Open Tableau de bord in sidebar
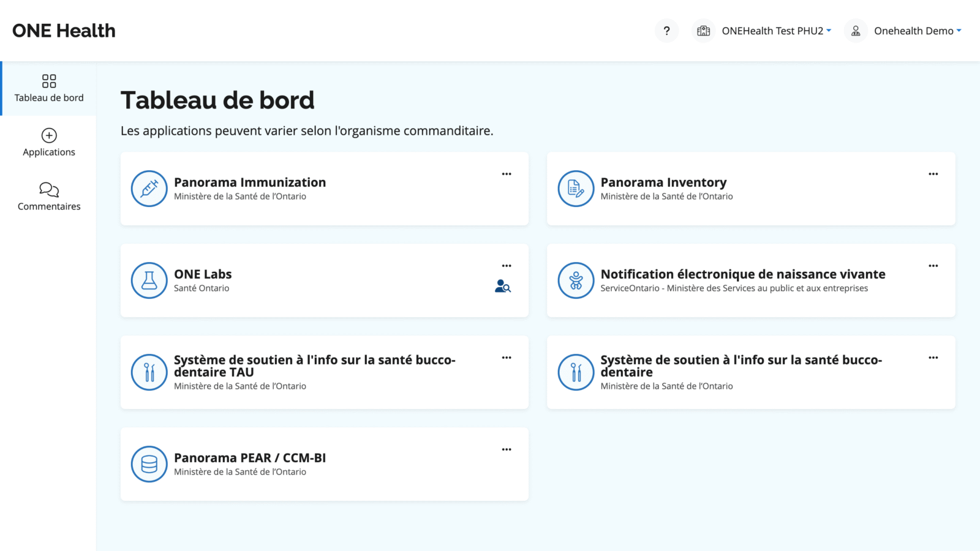Viewport: 980px width, 551px height. pos(49,88)
